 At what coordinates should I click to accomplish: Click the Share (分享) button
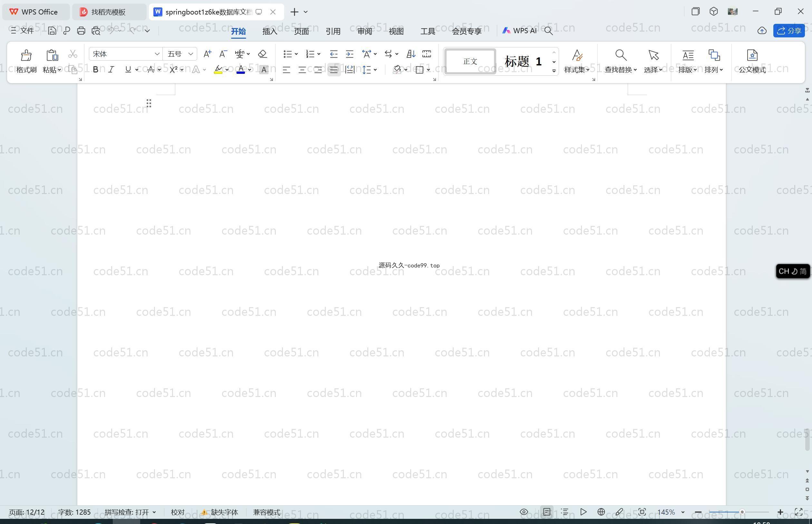789,31
